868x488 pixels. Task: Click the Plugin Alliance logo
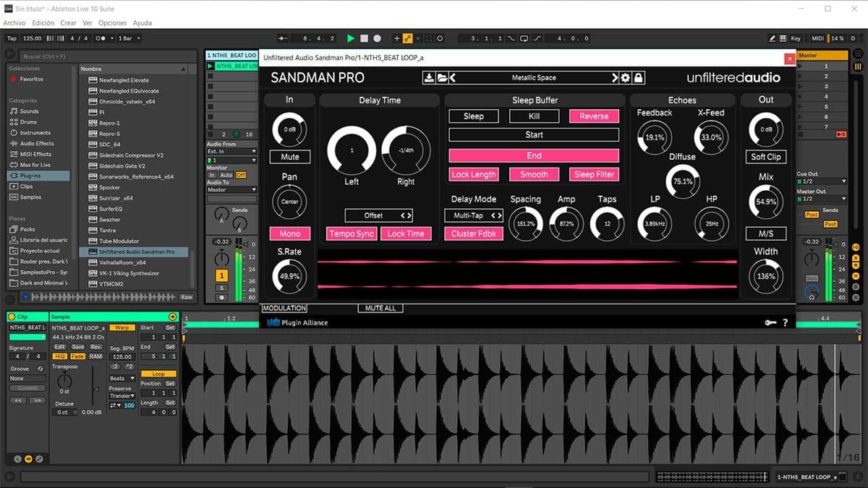[x=297, y=322]
